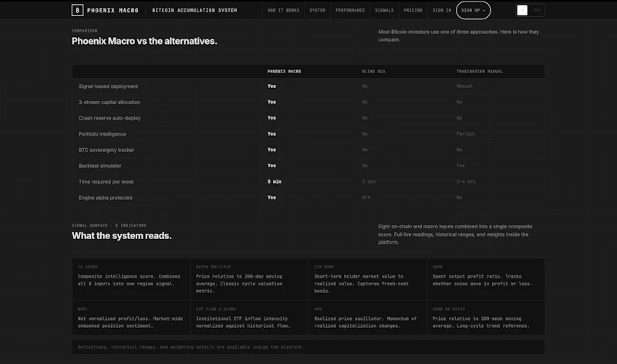Select the Portfolio intelligence row label
Screen dimensions: 617x364
coord(103,133)
